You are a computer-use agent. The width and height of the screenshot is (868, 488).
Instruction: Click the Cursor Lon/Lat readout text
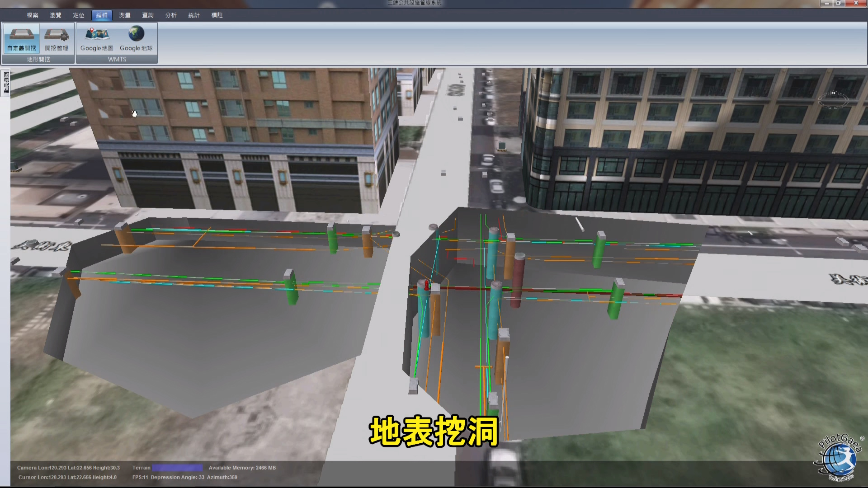click(67, 477)
